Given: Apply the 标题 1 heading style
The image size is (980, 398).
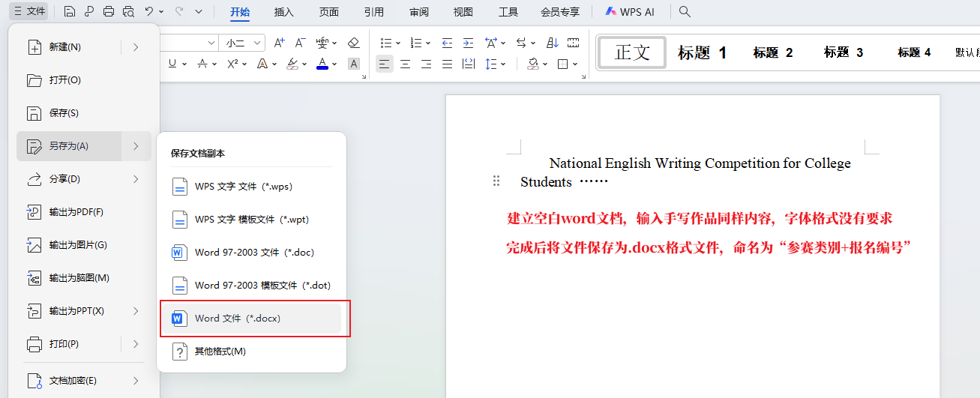Looking at the screenshot, I should (x=702, y=52).
